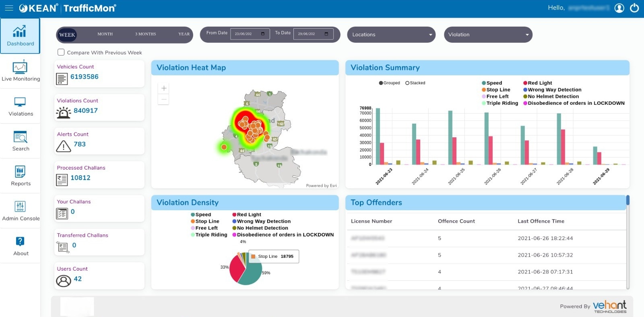Select the Grouped chart option
This screenshot has width=644, height=317.
tap(381, 83)
